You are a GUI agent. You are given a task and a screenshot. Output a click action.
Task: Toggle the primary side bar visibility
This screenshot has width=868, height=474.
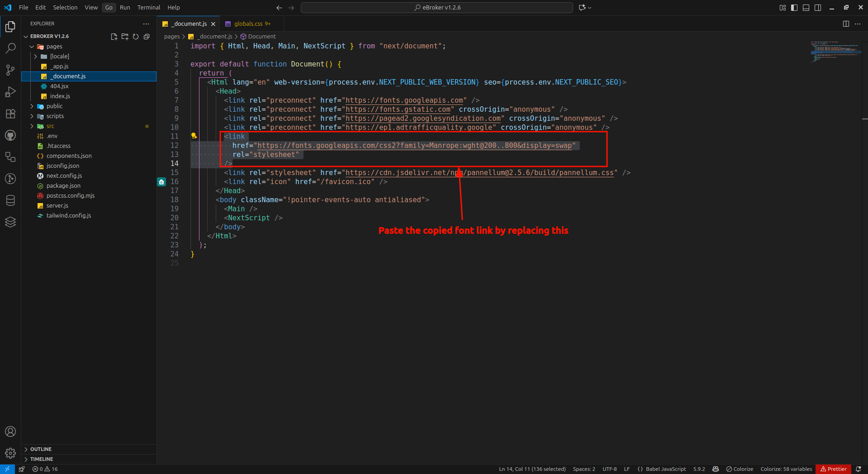pos(794,8)
